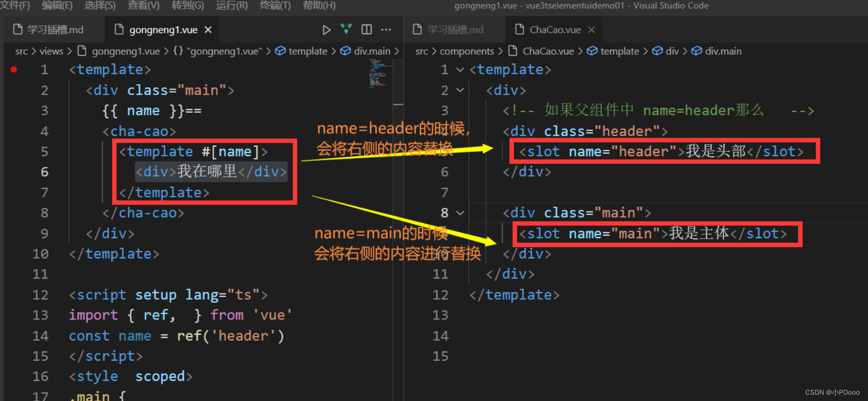Open more actions ellipsis in left editor
Image resolution: width=868 pixels, height=401 pixels.
coord(386,29)
